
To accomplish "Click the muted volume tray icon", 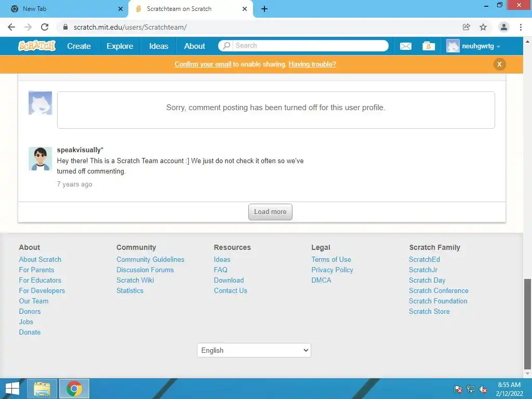I will coord(483,389).
